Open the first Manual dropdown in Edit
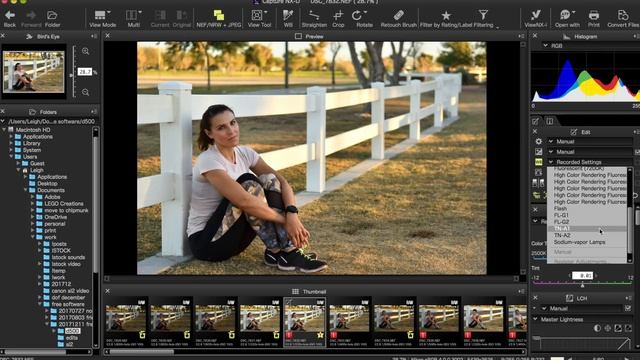The height and width of the screenshot is (360, 640). (590, 141)
